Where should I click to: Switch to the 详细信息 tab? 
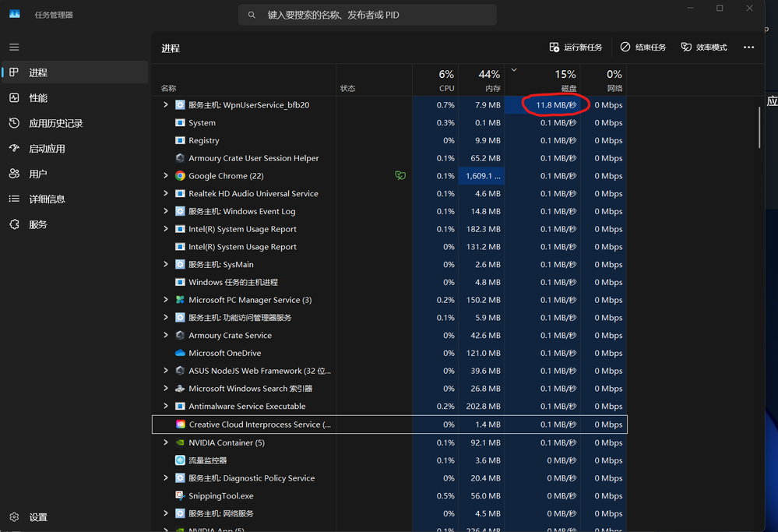coord(76,199)
